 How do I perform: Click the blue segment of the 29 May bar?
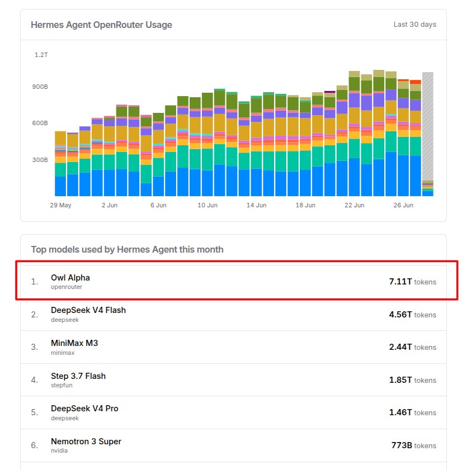60,186
